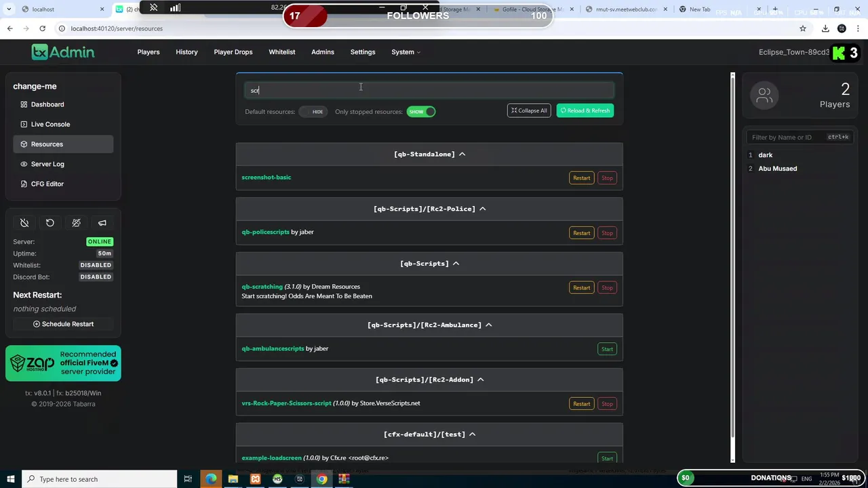Open Windows Start menu
The image size is (868, 488).
10,479
